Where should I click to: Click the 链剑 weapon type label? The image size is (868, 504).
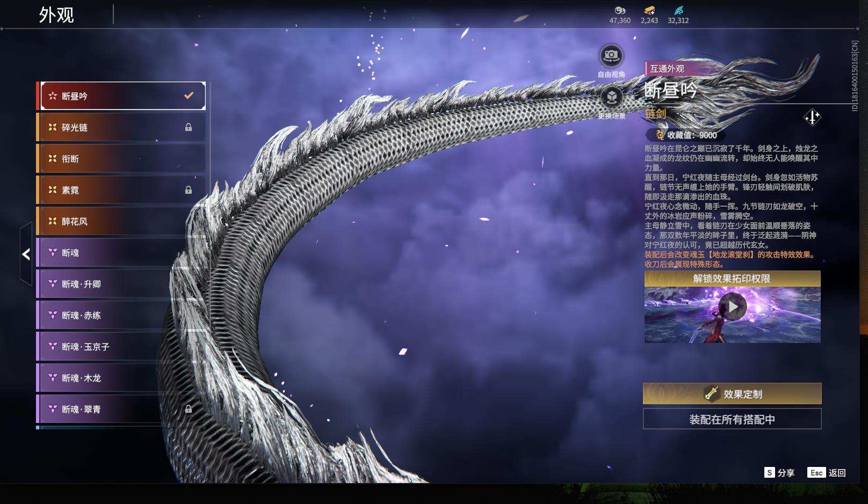656,113
